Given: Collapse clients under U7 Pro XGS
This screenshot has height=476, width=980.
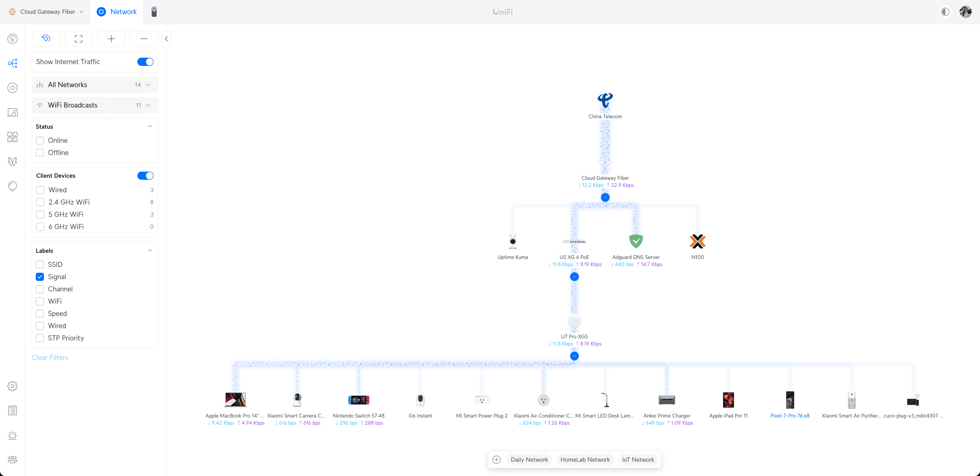Looking at the screenshot, I should 574,356.
